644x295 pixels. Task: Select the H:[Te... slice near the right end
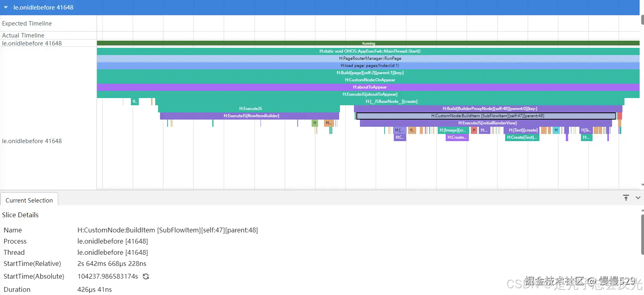pyautogui.click(x=586, y=130)
